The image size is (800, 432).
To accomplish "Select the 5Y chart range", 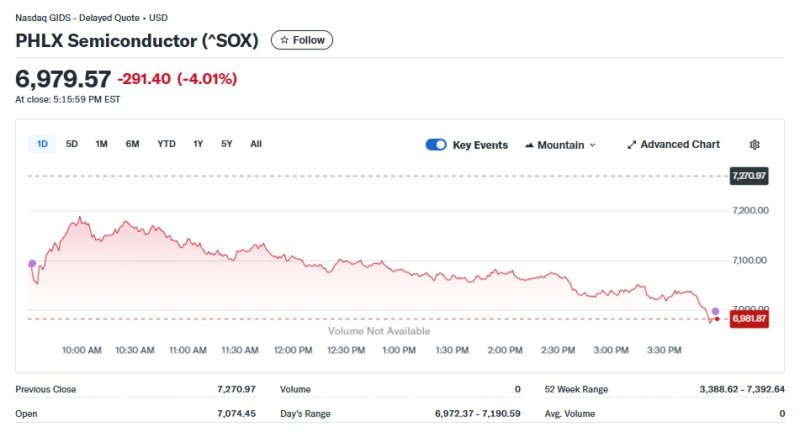I will (227, 144).
